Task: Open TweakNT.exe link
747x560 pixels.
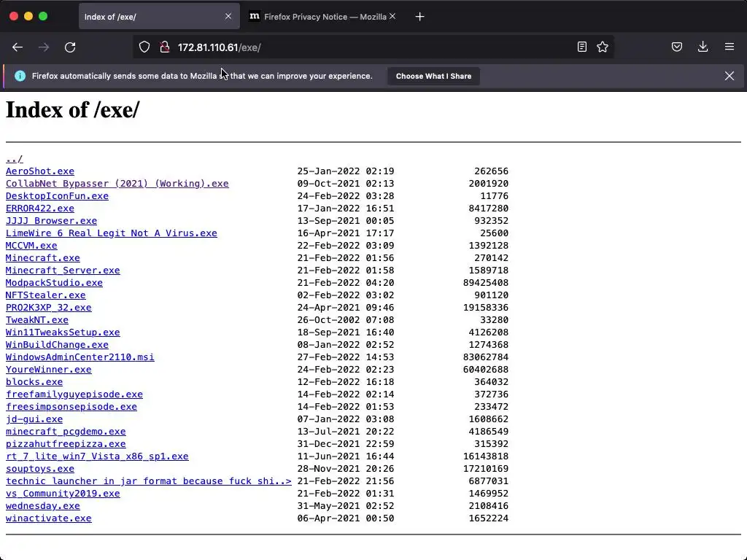Action: pyautogui.click(x=37, y=319)
